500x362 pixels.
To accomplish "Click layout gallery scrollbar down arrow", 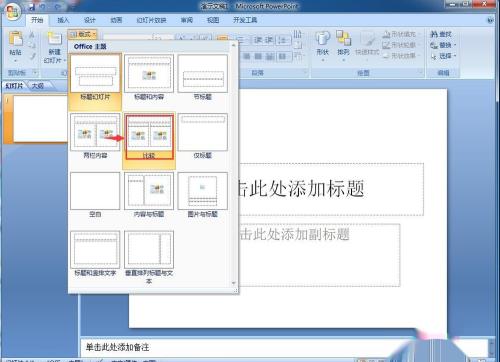I will [x=234, y=283].
